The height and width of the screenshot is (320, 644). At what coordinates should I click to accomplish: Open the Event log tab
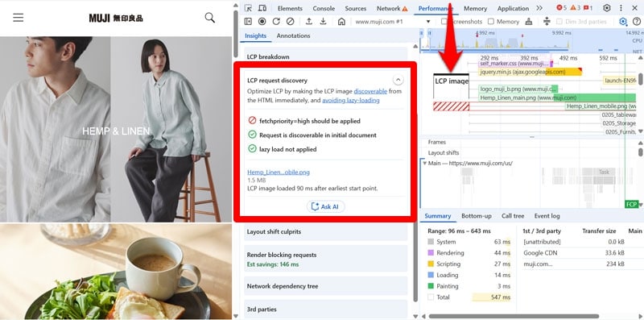547,216
